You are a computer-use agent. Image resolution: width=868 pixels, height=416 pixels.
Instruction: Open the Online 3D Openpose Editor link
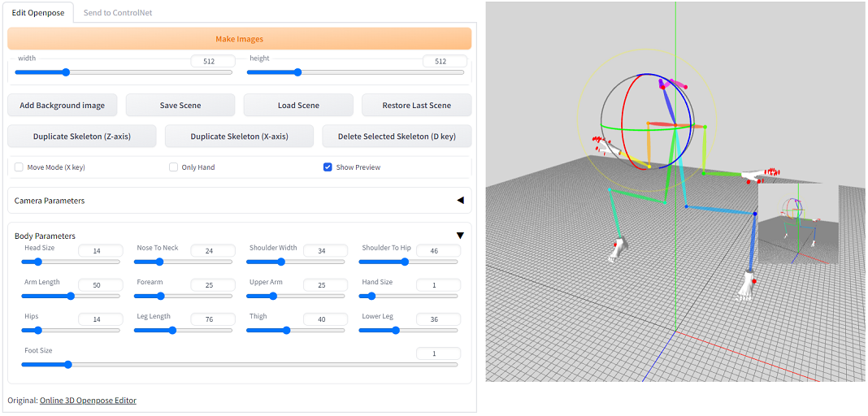click(88, 400)
